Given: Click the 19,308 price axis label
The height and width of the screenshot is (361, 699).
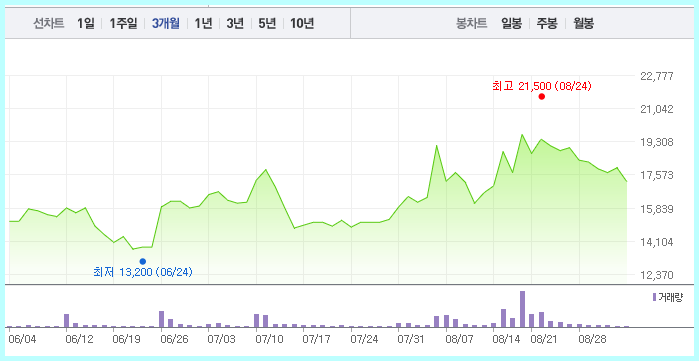Looking at the screenshot, I should click(x=657, y=142).
